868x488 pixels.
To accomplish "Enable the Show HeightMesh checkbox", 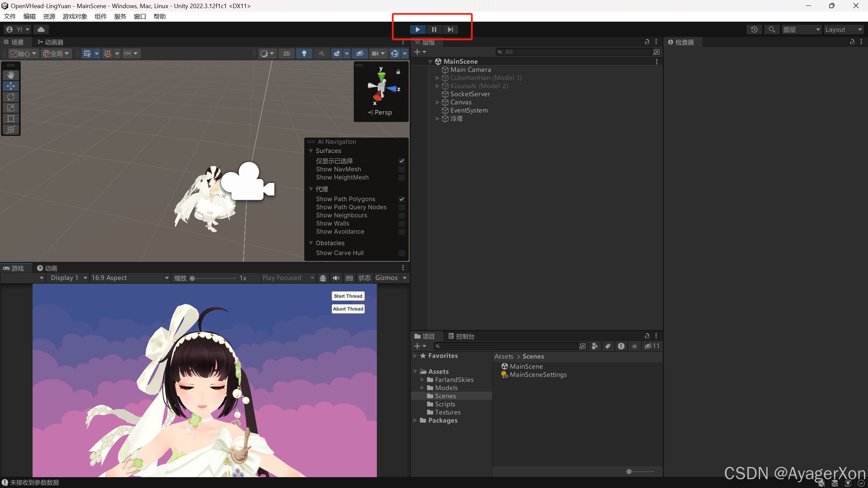I will pos(402,178).
